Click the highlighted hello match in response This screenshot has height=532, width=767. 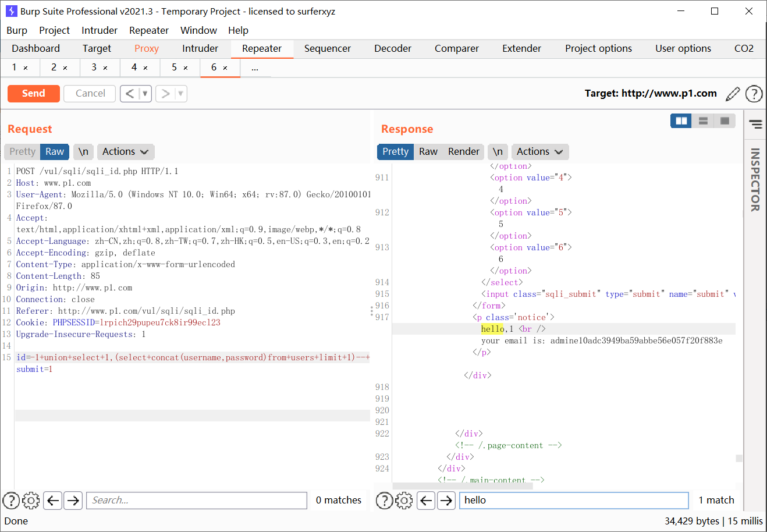[492, 329]
